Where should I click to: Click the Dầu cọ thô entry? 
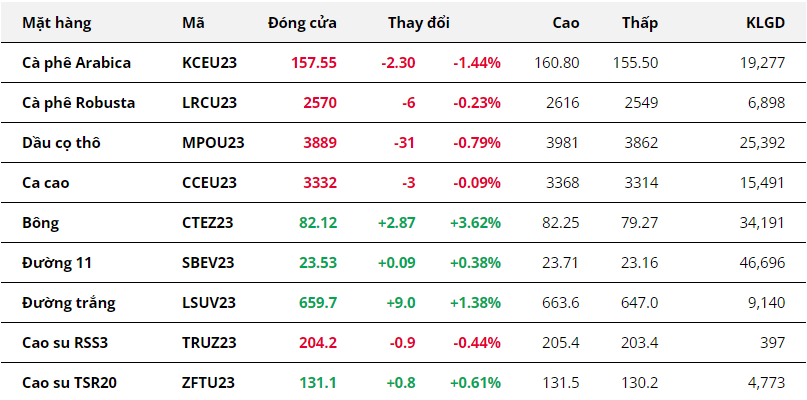61,142
